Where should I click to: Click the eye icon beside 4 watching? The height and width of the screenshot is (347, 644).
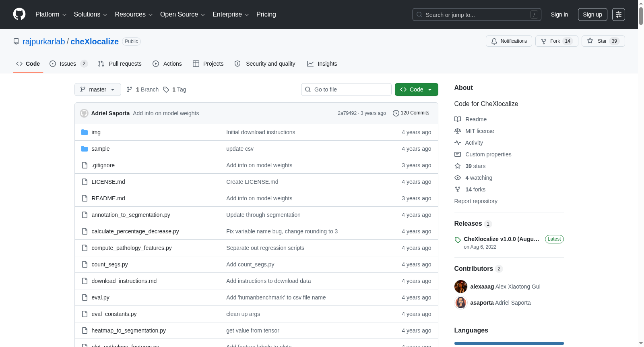pyautogui.click(x=458, y=178)
